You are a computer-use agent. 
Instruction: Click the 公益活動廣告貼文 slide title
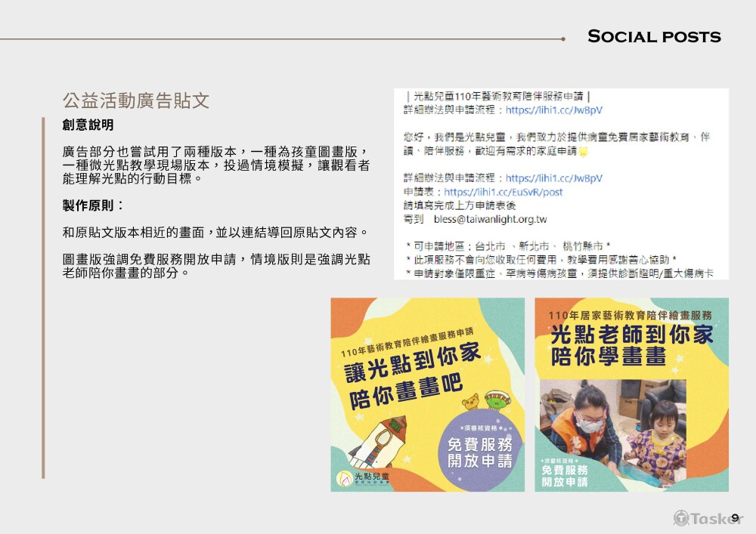coord(136,101)
